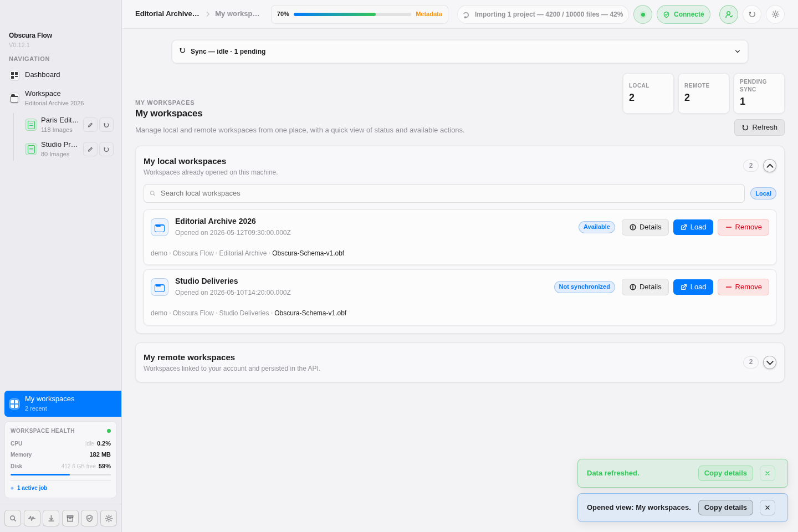The height and width of the screenshot is (532, 798).
Task: Open the header settings gear icon
Action: coord(775,14)
